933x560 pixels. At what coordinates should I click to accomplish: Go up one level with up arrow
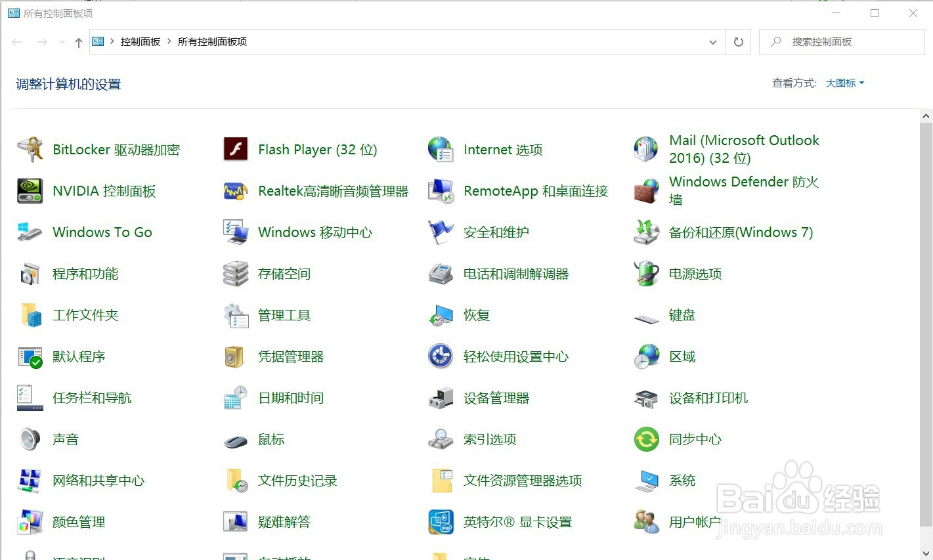[x=79, y=42]
